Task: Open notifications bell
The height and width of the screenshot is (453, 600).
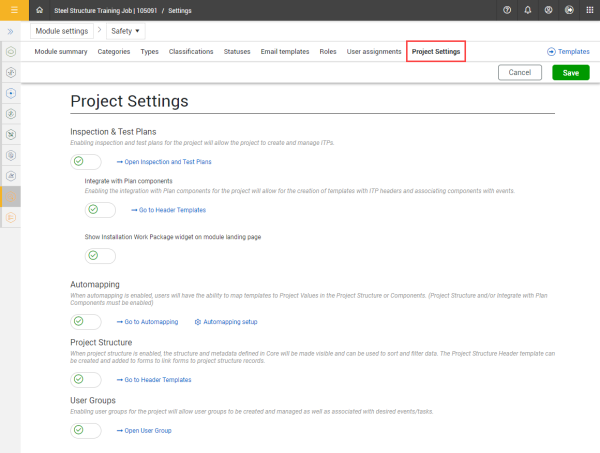Action: 528,10
